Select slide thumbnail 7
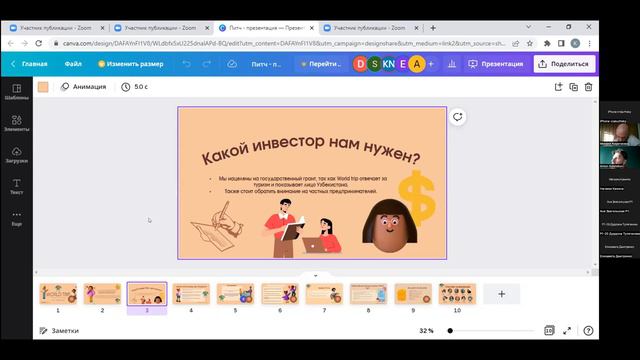Screen dimensions: 640x360 tap(324, 294)
